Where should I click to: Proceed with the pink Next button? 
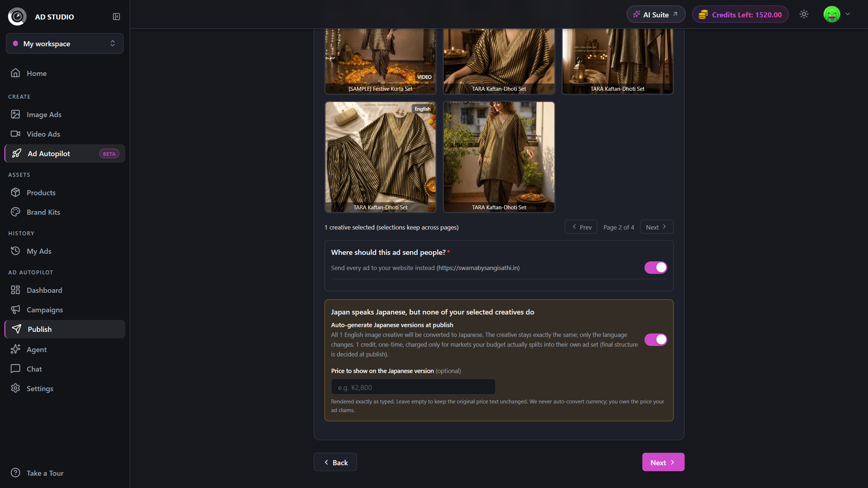663,462
